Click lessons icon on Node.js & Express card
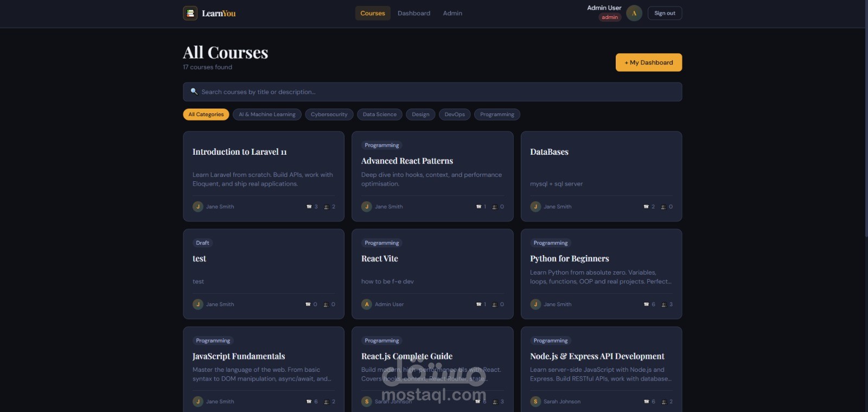868x412 pixels. pyautogui.click(x=646, y=401)
